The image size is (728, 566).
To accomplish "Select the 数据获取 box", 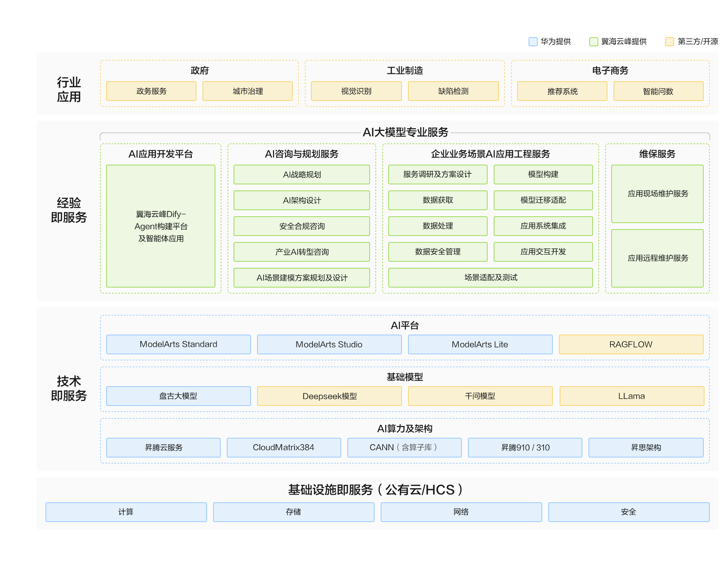I will point(438,200).
